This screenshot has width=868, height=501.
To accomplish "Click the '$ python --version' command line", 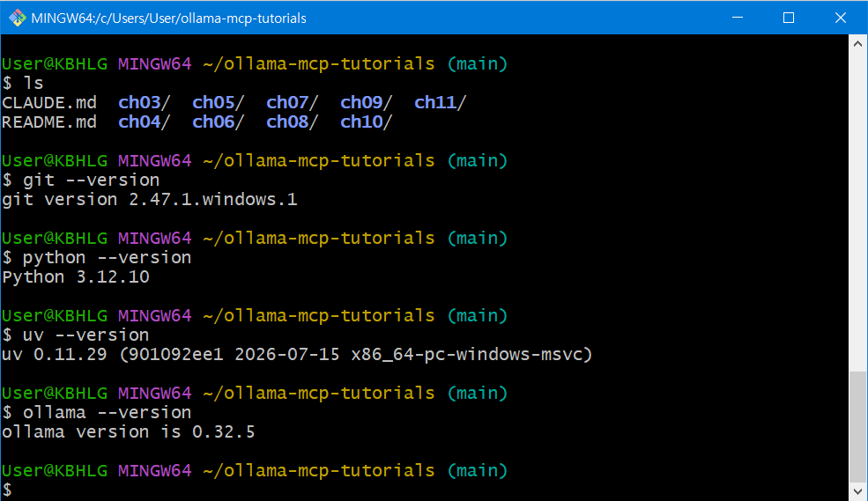I will pos(97,257).
